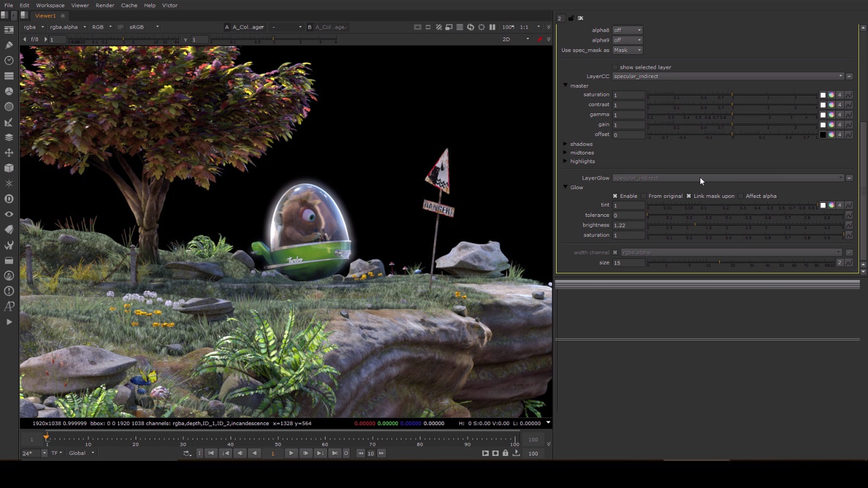Click the viewer force refresh icon
This screenshot has width=868, height=488.
tap(470, 27)
